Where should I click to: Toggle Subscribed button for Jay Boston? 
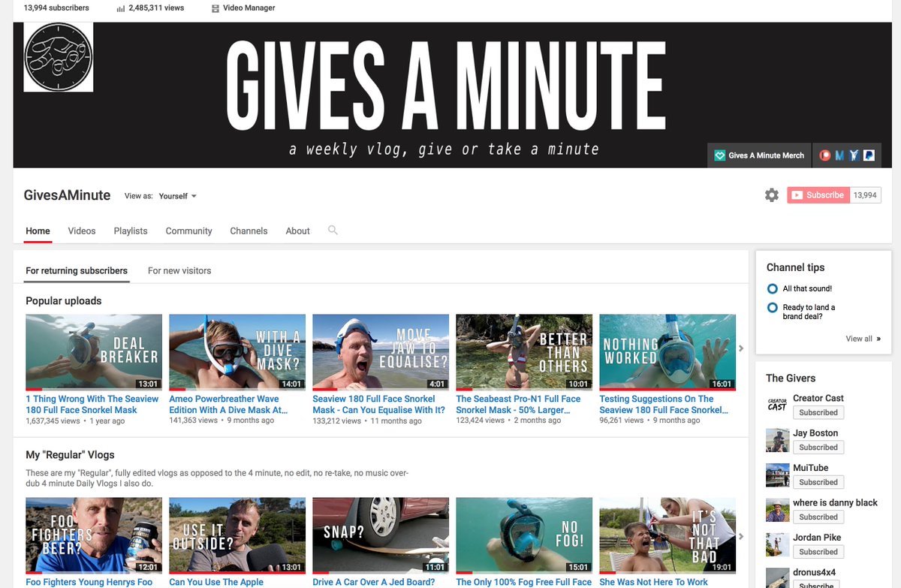(818, 448)
